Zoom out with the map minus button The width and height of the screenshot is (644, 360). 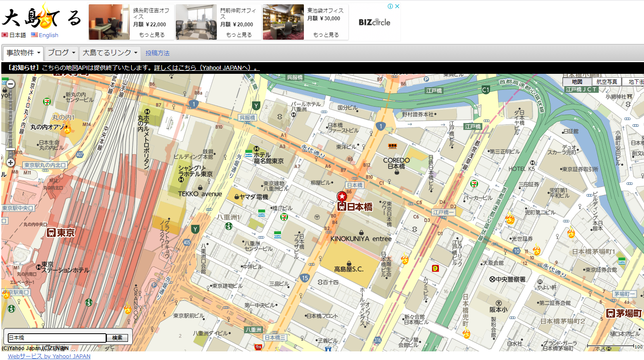(11, 84)
